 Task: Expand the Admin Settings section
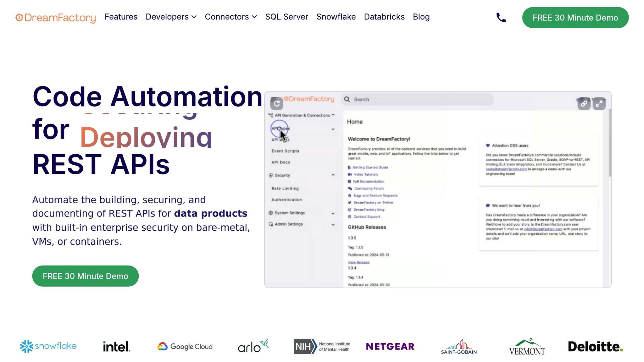click(333, 225)
